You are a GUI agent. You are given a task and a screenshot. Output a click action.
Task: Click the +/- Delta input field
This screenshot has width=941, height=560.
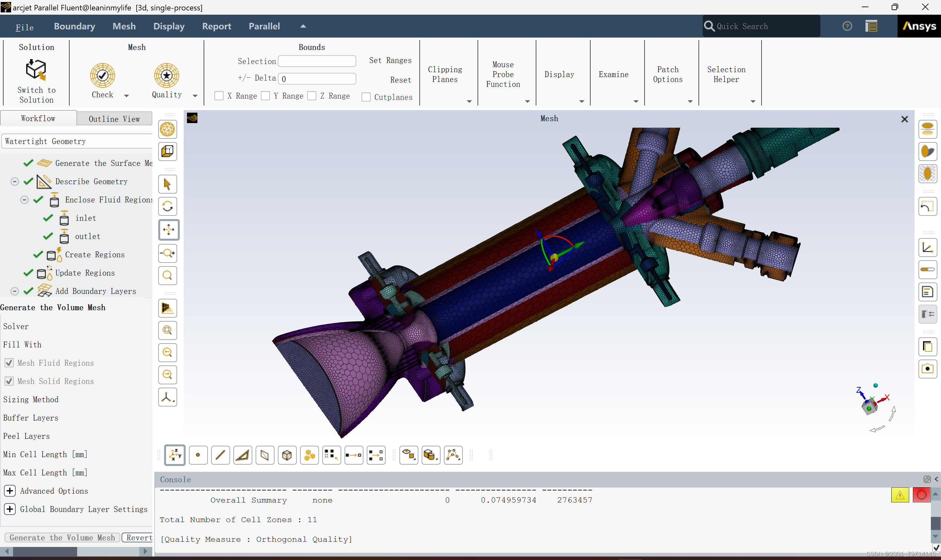(x=317, y=78)
